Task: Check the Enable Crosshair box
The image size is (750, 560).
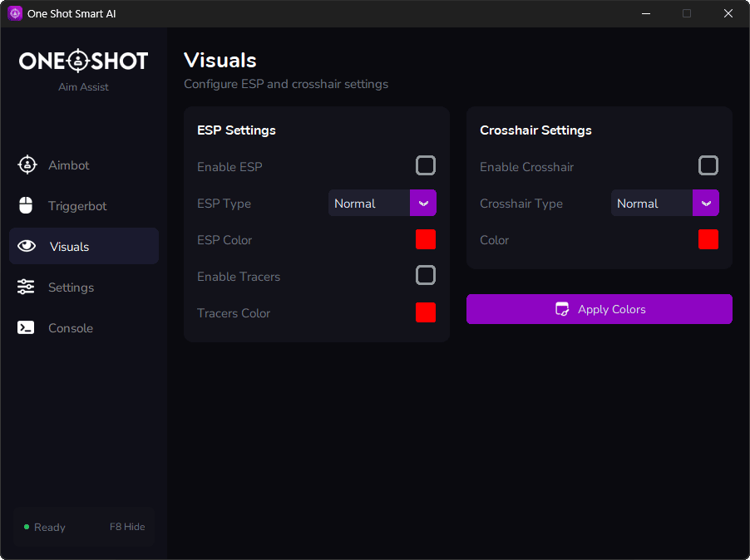Action: point(708,166)
